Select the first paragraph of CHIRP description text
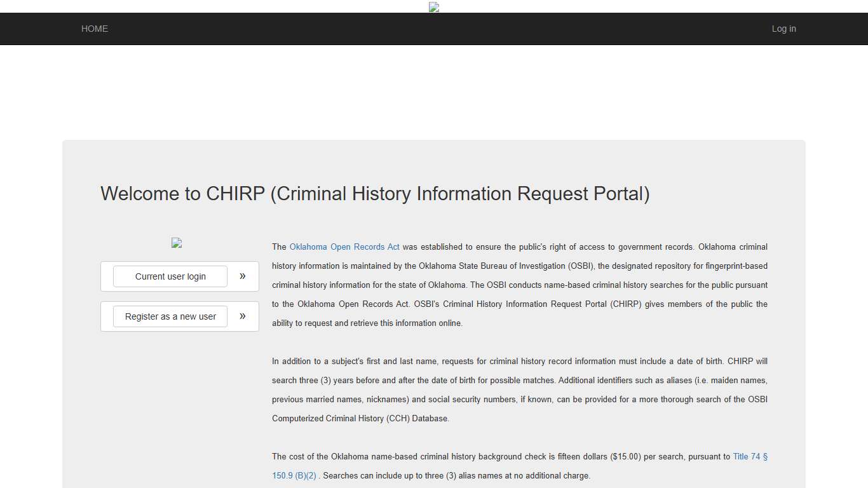Screen dimensions: 868x488 point(519,285)
